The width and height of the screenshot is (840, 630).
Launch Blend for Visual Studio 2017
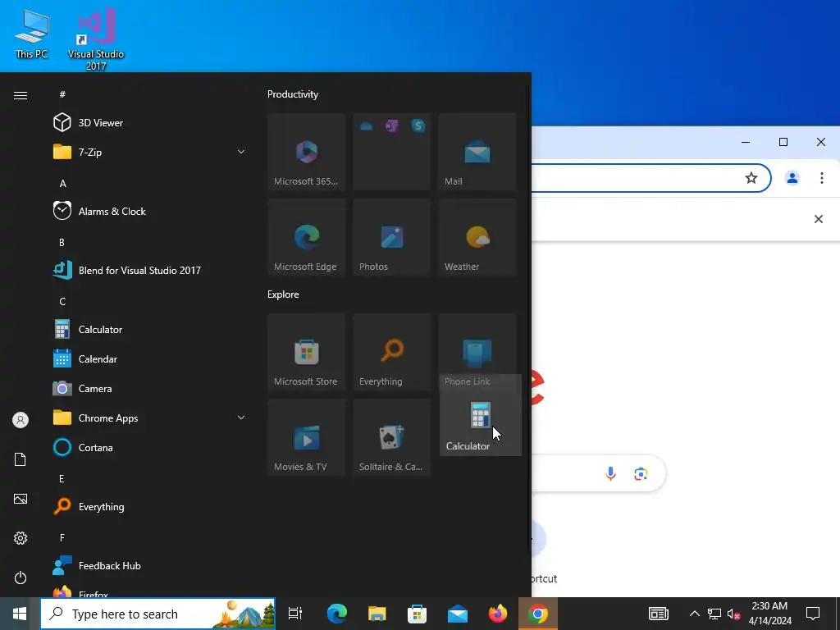(x=150, y=270)
